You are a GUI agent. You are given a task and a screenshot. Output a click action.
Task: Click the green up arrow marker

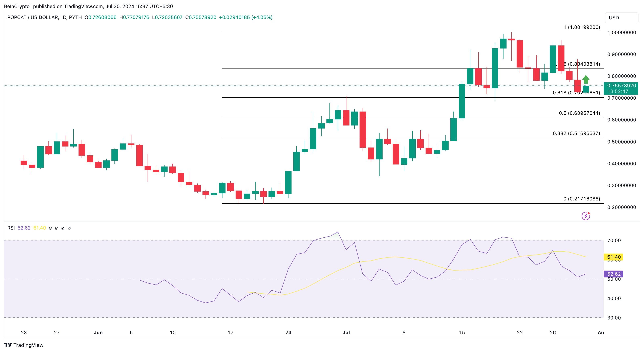point(586,79)
